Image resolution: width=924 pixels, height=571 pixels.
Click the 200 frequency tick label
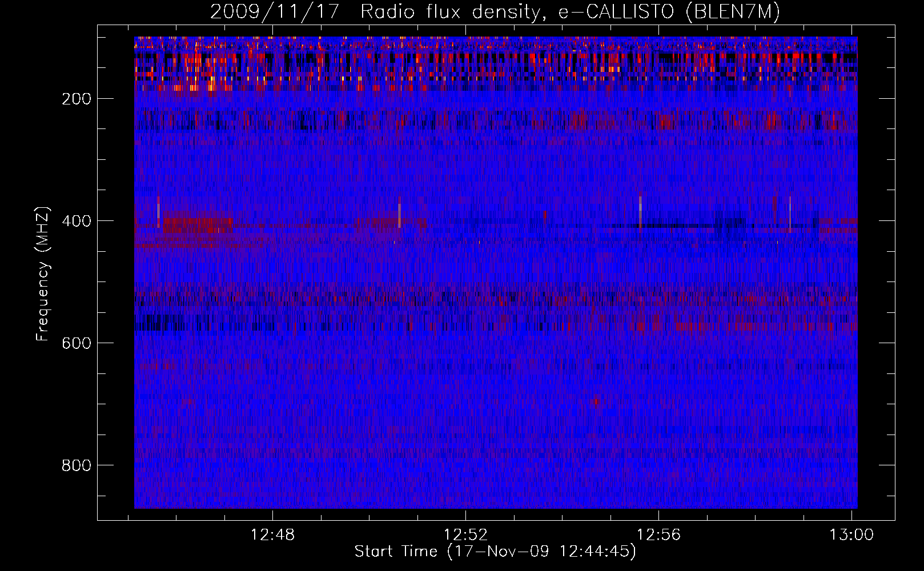[x=77, y=99]
